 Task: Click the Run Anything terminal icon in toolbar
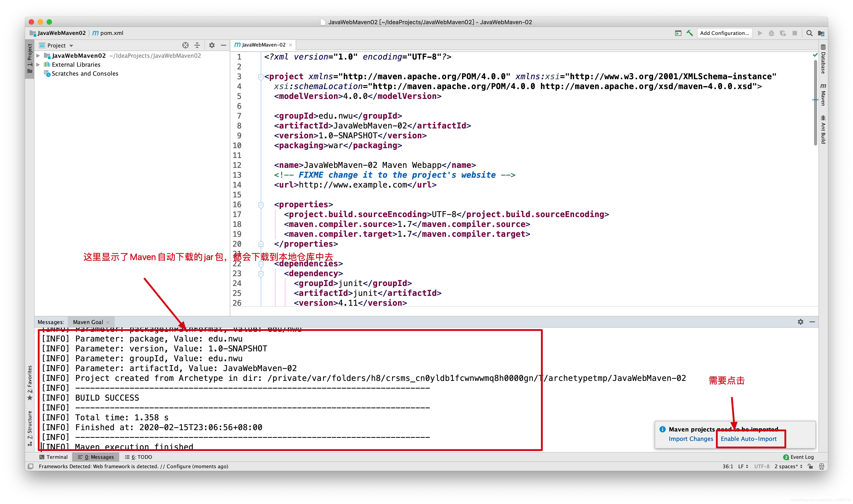678,33
